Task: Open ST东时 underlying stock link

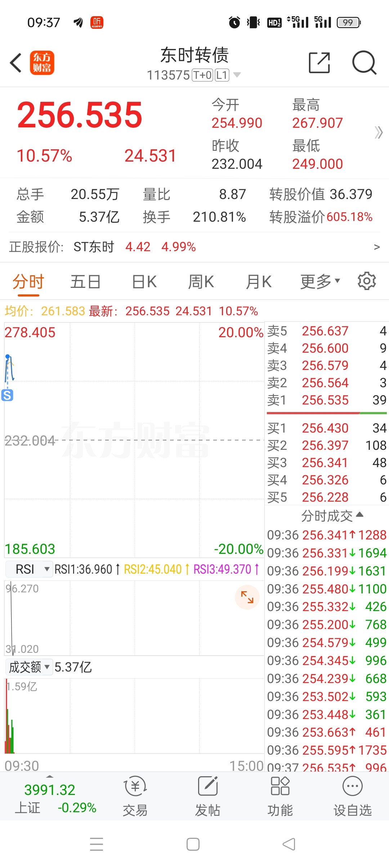Action: [94, 247]
